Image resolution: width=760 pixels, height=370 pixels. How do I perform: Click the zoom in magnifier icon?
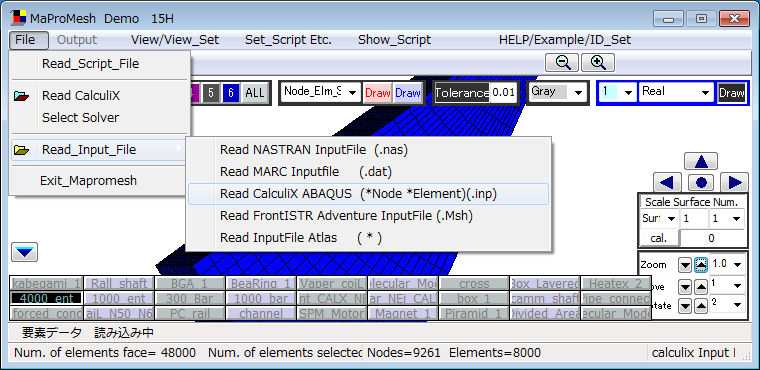click(x=598, y=62)
